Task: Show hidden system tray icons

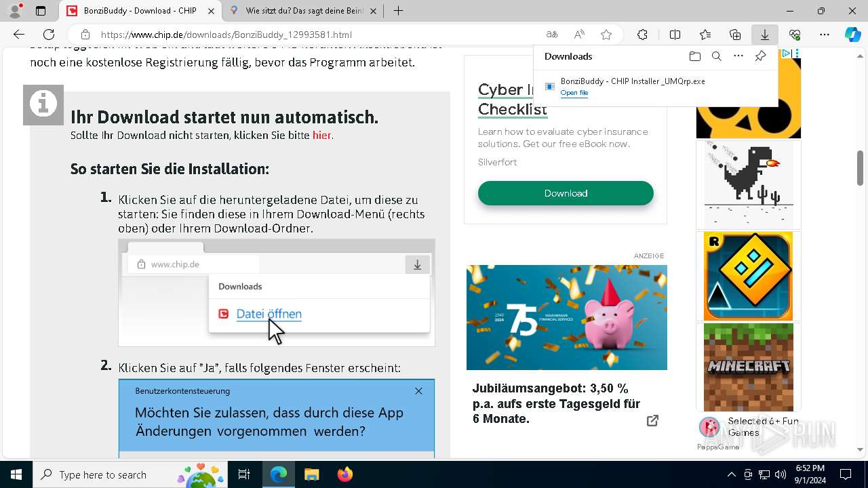Action: click(x=731, y=474)
